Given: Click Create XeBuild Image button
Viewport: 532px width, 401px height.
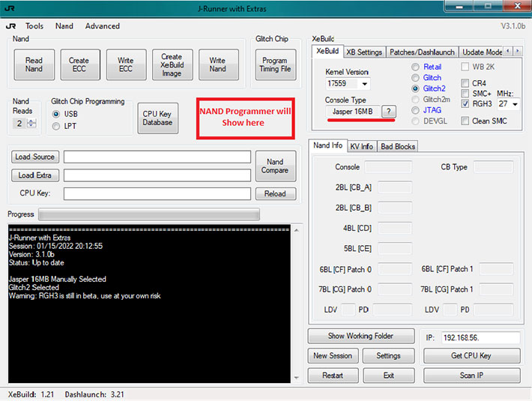Looking at the screenshot, I should (x=172, y=64).
